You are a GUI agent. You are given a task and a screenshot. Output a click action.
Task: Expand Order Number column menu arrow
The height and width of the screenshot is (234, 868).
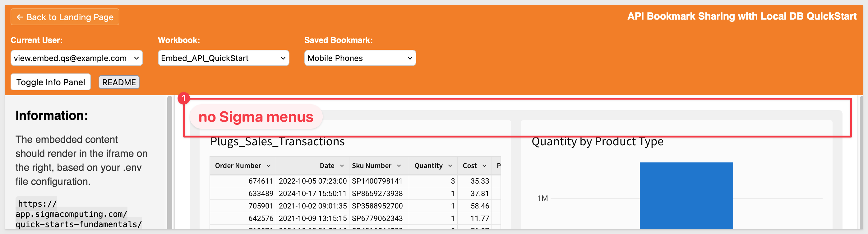pyautogui.click(x=269, y=166)
